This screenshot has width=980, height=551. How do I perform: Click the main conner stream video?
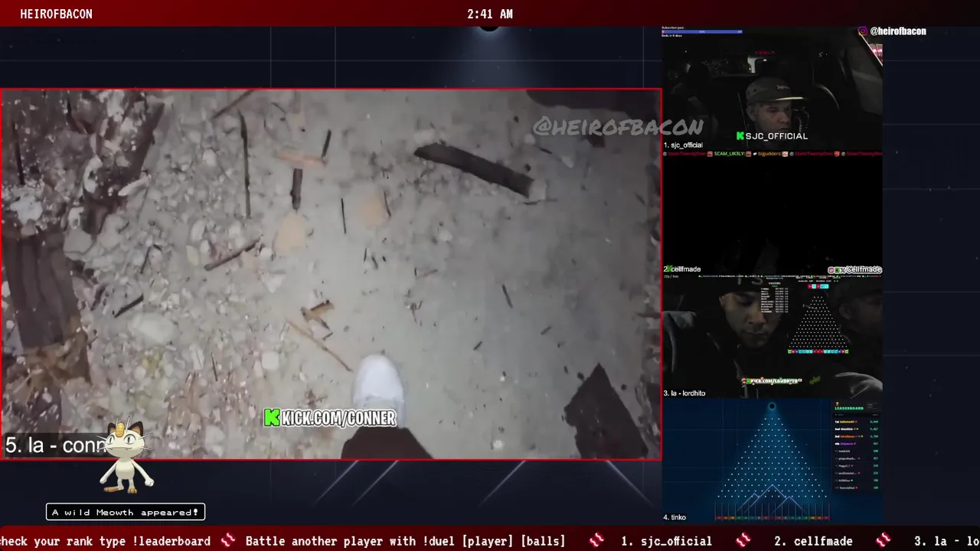click(x=331, y=274)
